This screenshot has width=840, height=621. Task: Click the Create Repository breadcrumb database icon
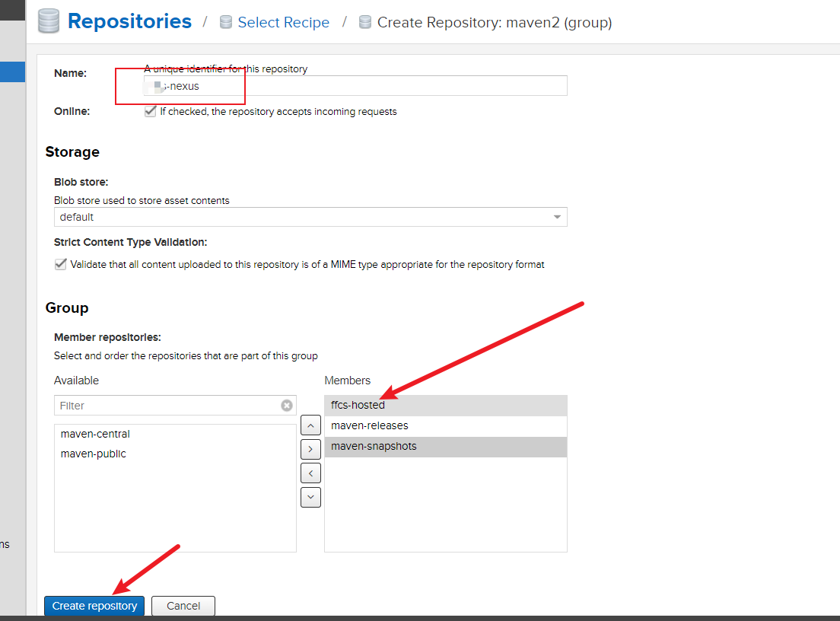365,23
